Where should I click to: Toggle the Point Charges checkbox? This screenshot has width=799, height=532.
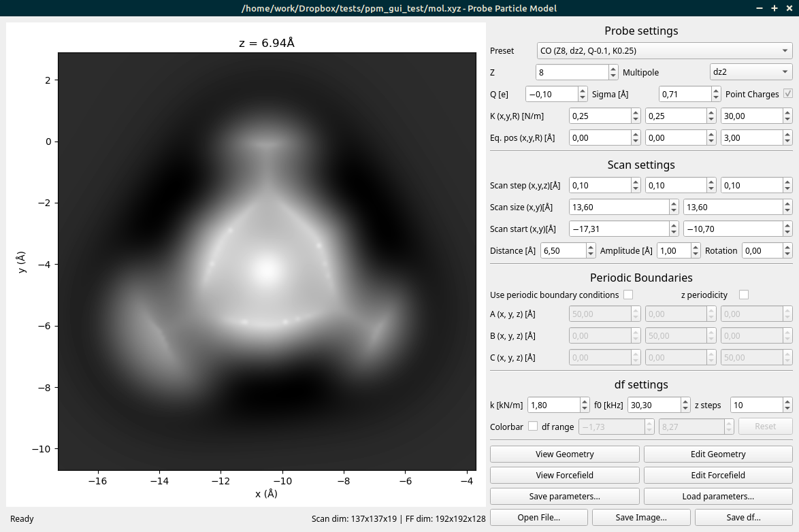click(x=787, y=94)
